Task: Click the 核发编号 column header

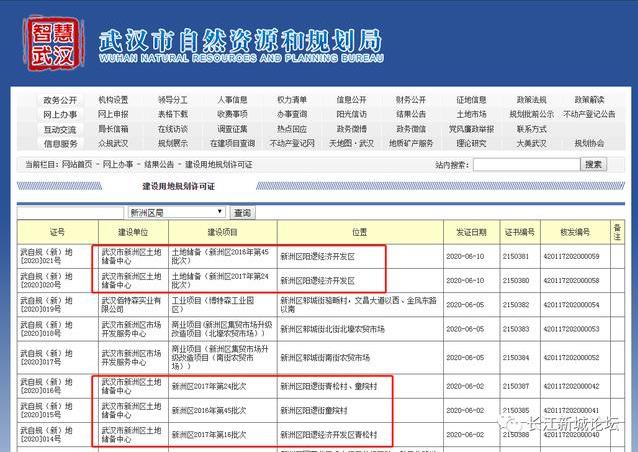Action: point(575,232)
